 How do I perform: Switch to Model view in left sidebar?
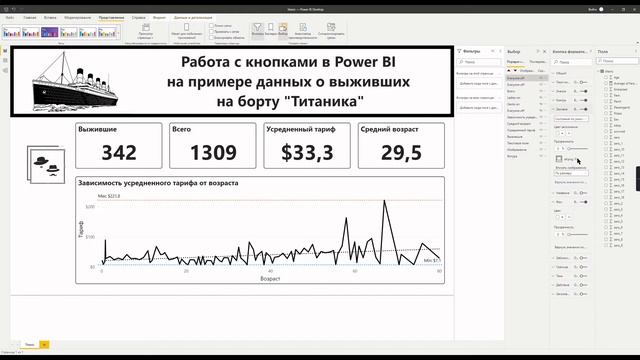coord(5,70)
